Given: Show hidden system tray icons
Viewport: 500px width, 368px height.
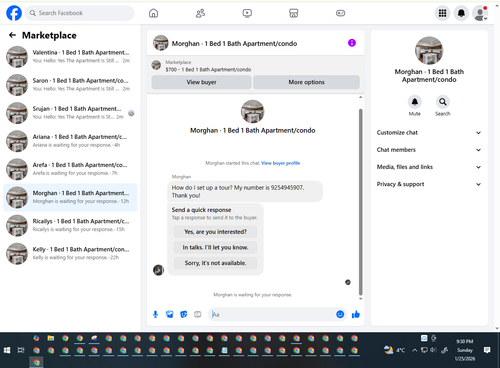Looking at the screenshot, I should [414, 350].
